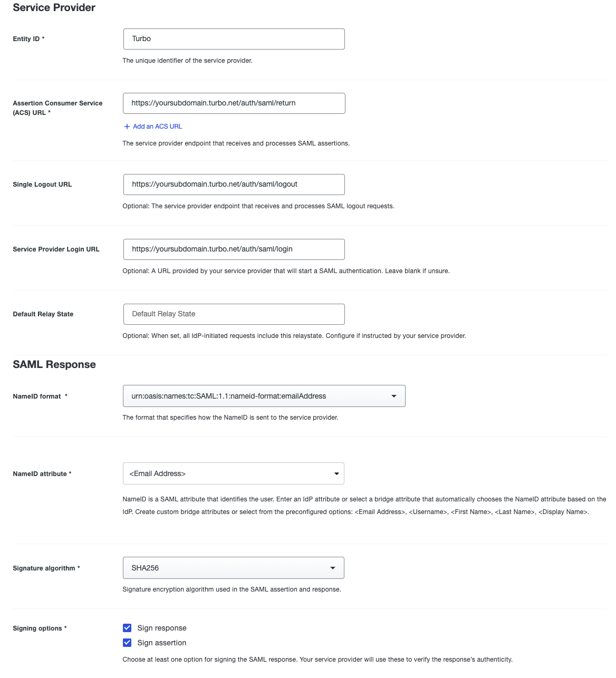Click the Single Logout URL field

coord(234,184)
